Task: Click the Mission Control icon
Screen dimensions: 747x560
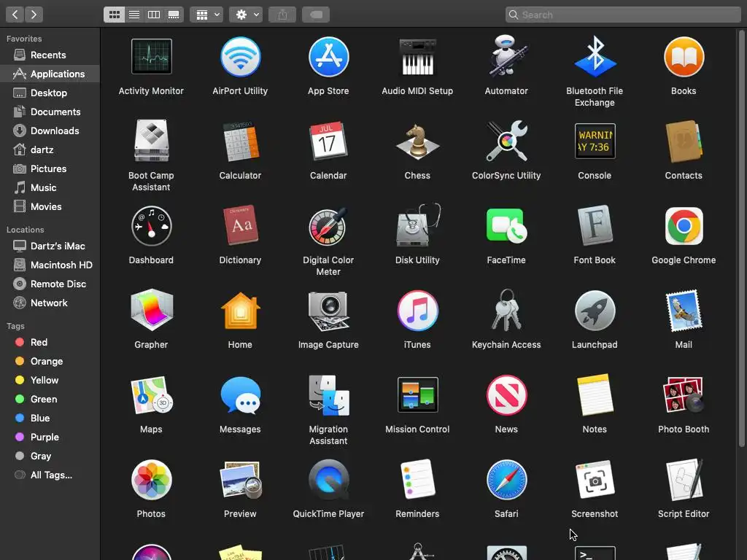Action: point(417,394)
